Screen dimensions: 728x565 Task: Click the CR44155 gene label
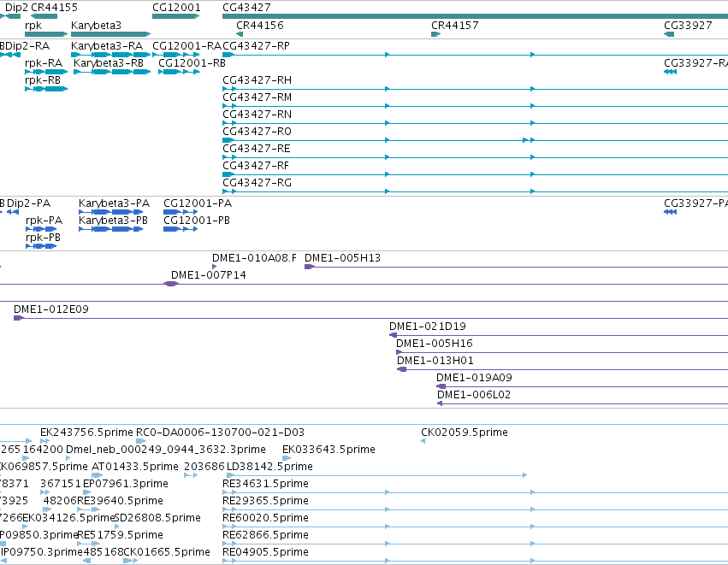(x=54, y=8)
